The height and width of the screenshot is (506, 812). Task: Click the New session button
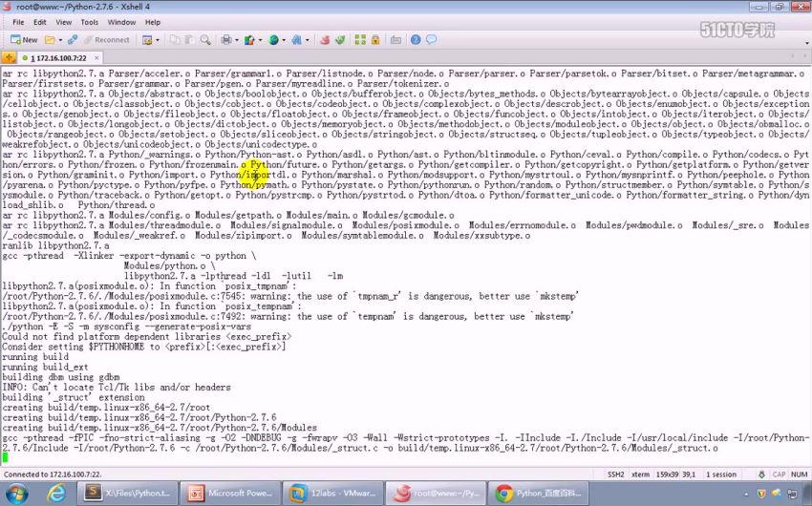tap(23, 40)
